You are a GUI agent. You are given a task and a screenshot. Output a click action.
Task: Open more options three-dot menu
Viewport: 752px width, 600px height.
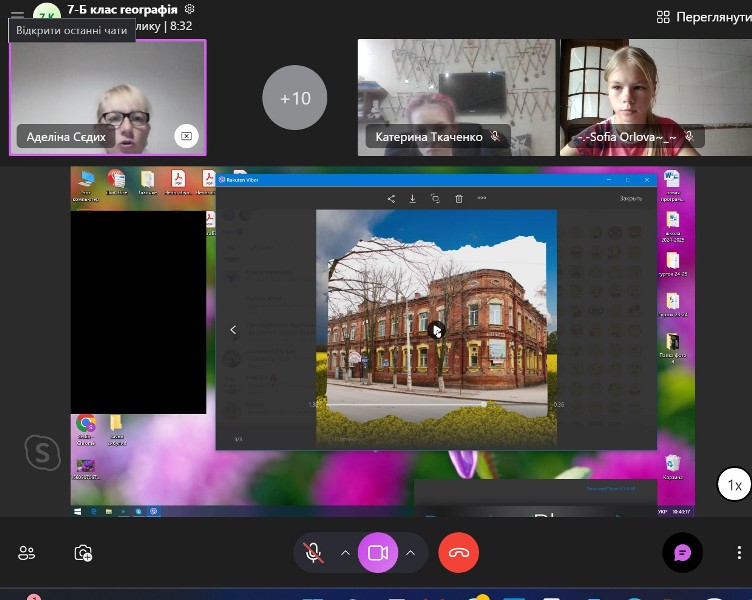(x=739, y=553)
